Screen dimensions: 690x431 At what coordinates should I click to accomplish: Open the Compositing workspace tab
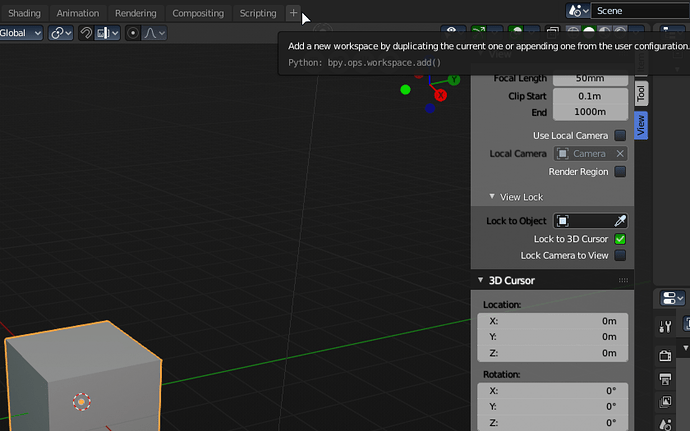pyautogui.click(x=198, y=13)
